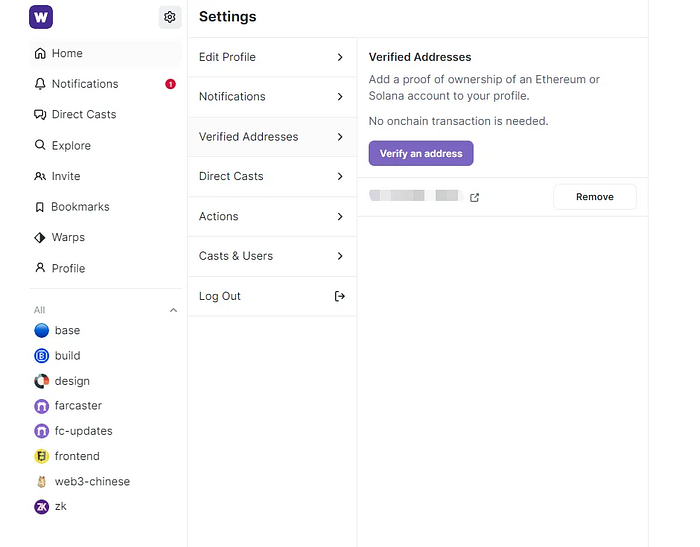Viewport: 700px width, 547px height.
Task: Open the web3-chinese channel avatar
Action: [42, 481]
